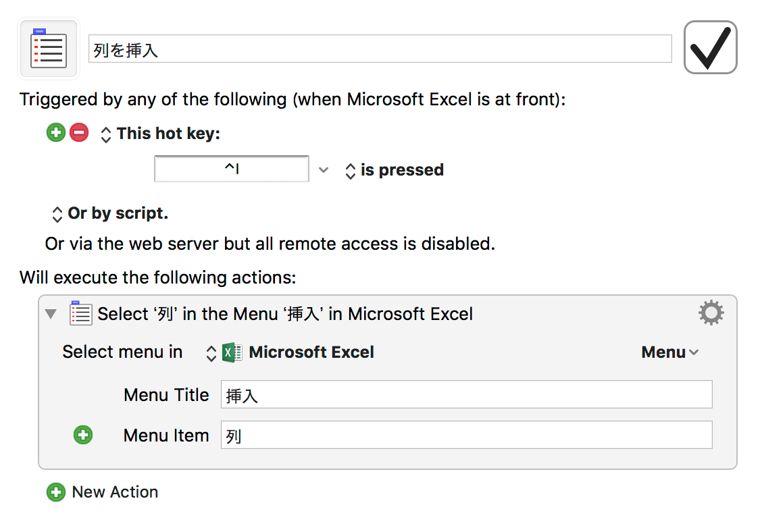
Task: Click 'Will execute the following actions:' text
Action: pos(158,277)
